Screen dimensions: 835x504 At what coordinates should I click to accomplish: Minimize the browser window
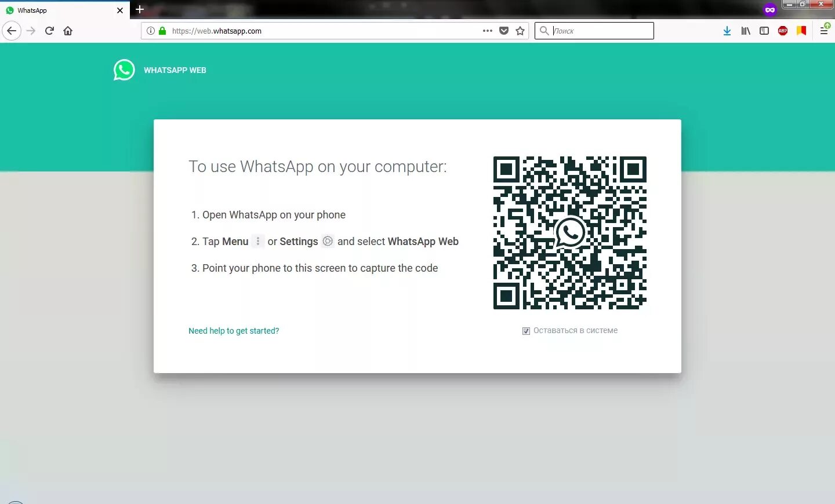(789, 4)
